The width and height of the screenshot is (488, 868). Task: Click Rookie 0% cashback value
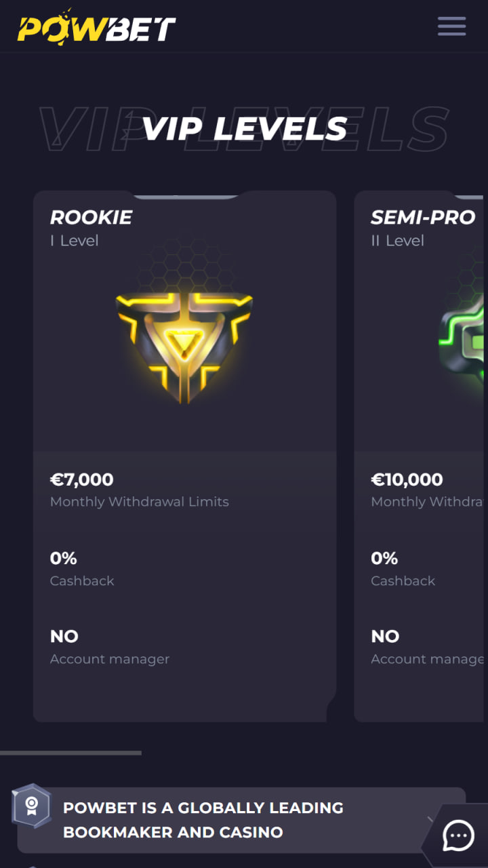[x=64, y=558]
